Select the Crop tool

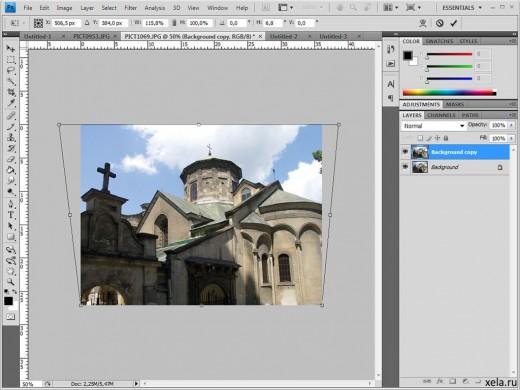tap(11, 93)
